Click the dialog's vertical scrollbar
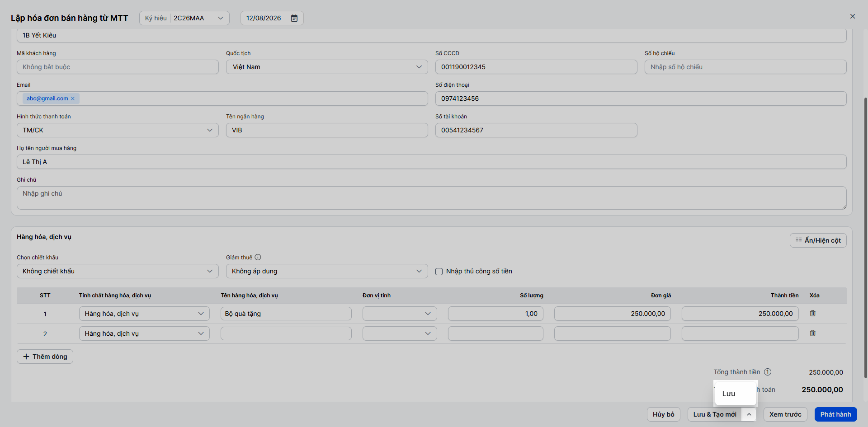Image resolution: width=868 pixels, height=427 pixels. (x=865, y=237)
